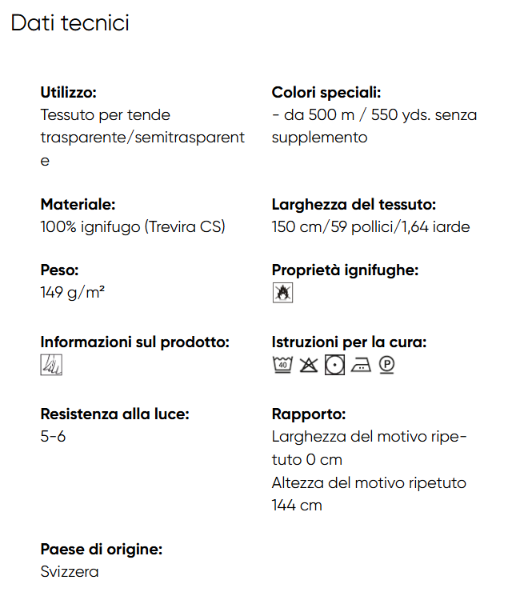Select the 100% ignifugo (Trevira CS) text
The height and width of the screenshot is (590, 522).
tap(133, 227)
